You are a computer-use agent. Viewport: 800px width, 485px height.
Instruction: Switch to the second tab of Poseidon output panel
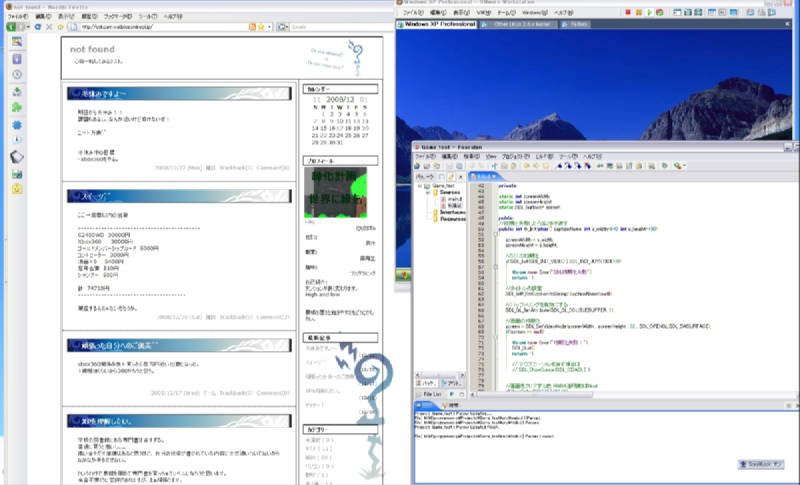pos(451,405)
